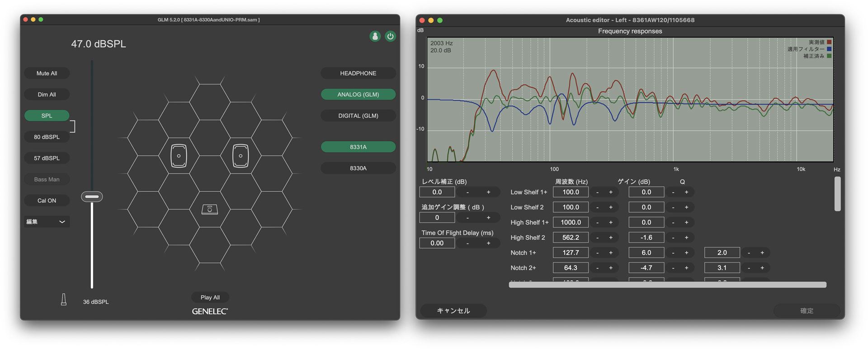Click the green power icon in GLM window
The height and width of the screenshot is (349, 868).
click(390, 36)
